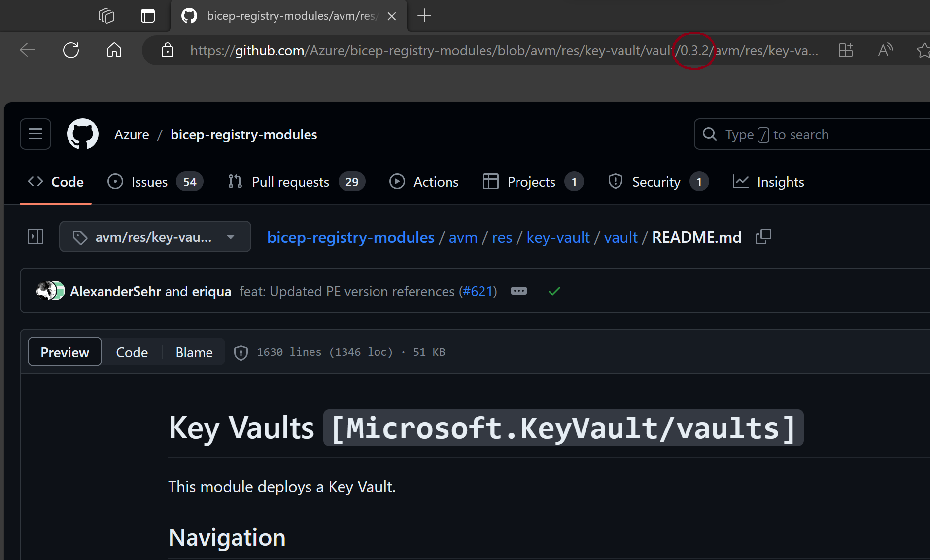Open the Security tab
930x560 pixels.
click(658, 182)
